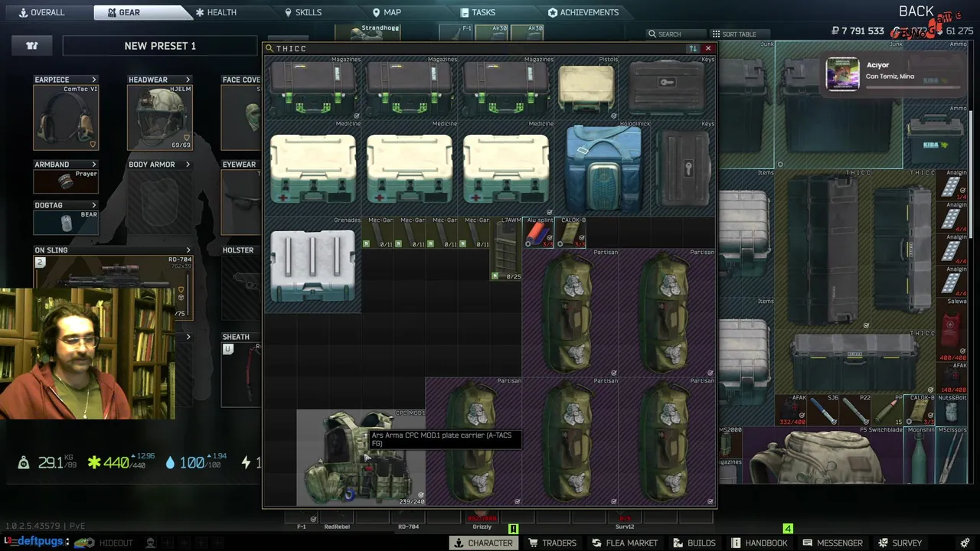The image size is (980, 551).
Task: Expand the BODY ARMOR slot arrow
Action: click(188, 165)
